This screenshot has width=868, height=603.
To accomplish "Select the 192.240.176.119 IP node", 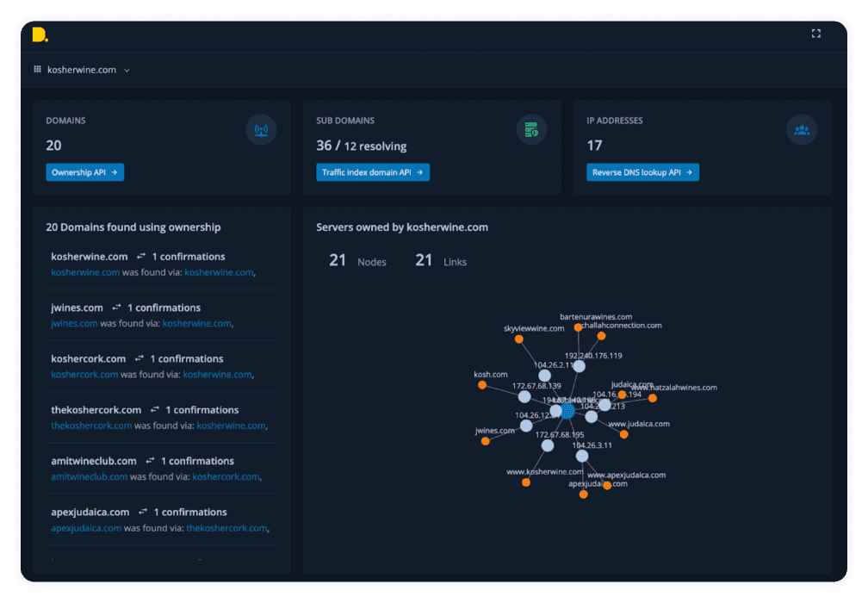I will coord(579,366).
